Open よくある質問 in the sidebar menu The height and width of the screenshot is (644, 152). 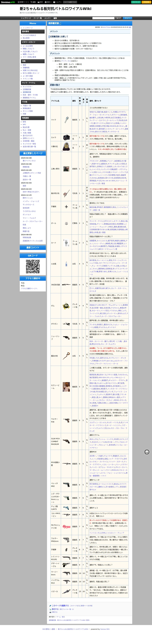pyautogui.click(x=28, y=46)
